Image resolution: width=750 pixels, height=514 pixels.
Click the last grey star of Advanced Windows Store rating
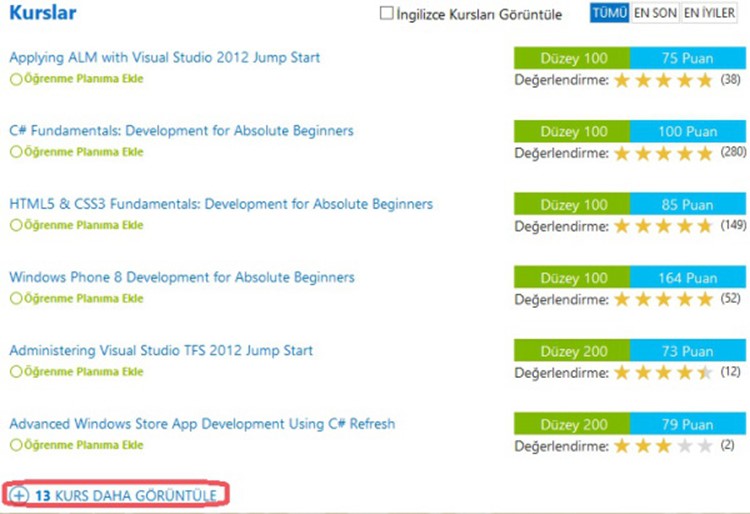pyautogui.click(x=706, y=446)
